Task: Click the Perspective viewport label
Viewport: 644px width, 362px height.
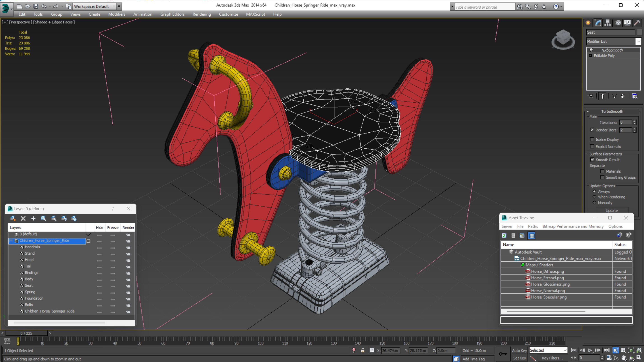Action: [21, 22]
